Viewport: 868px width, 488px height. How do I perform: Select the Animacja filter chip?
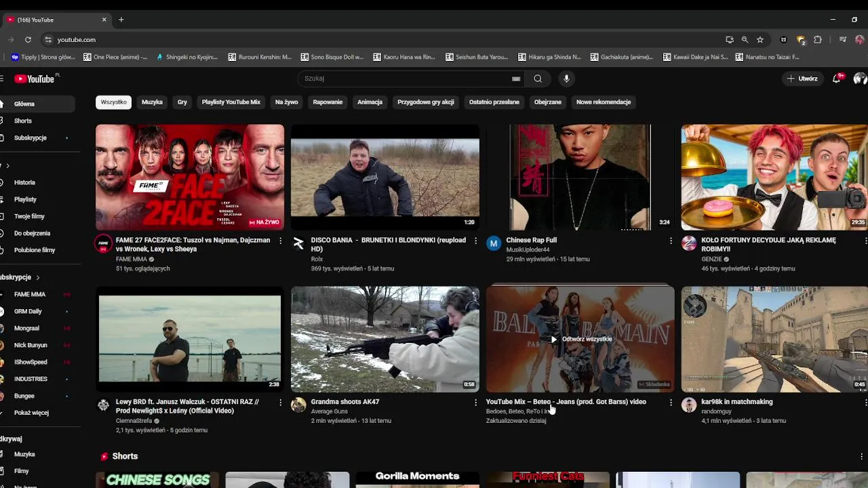370,102
